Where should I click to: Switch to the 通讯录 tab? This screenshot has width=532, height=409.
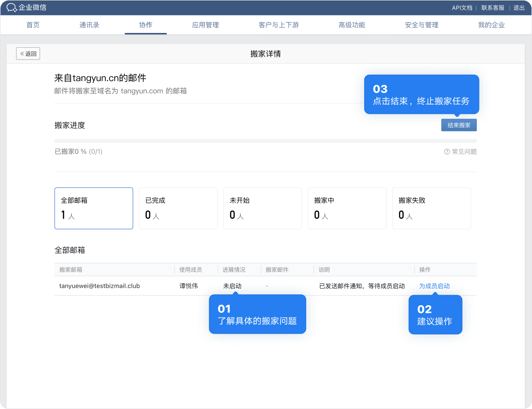(89, 25)
